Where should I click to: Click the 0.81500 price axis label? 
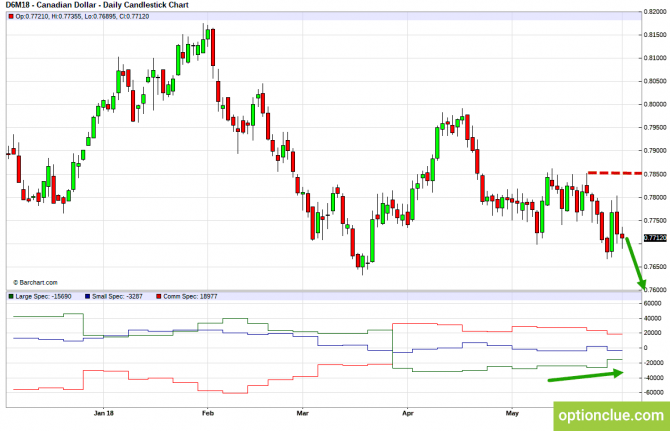(655, 35)
